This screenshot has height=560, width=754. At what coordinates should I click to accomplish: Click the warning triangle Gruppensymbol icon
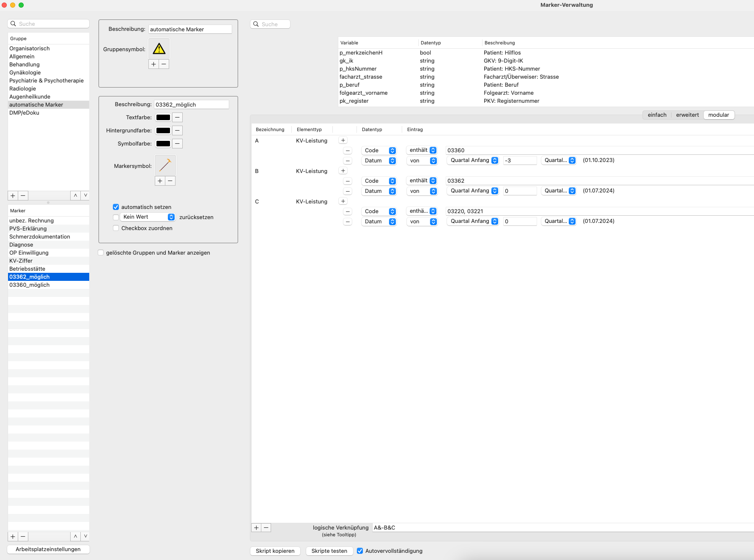pyautogui.click(x=159, y=49)
